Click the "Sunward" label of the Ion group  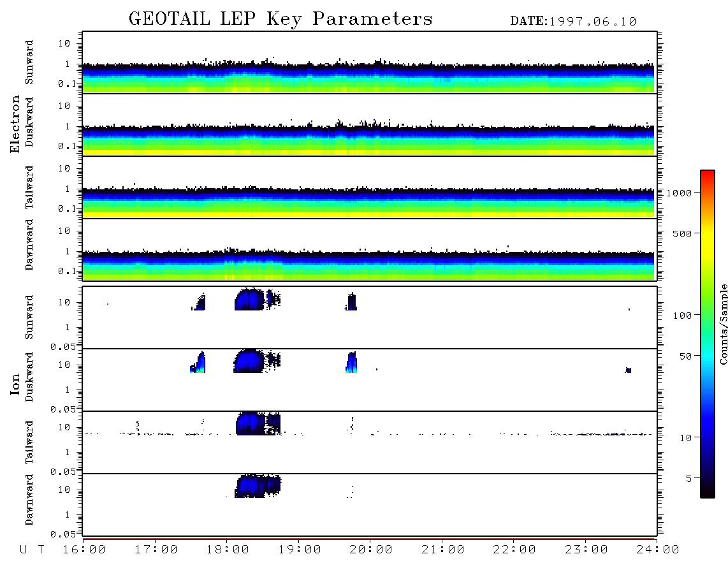click(29, 317)
